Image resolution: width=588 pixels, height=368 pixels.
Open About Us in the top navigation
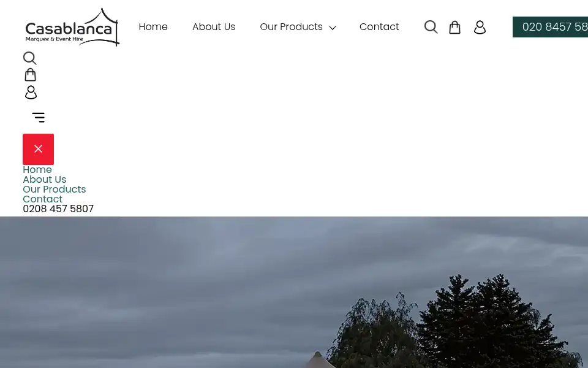(214, 26)
